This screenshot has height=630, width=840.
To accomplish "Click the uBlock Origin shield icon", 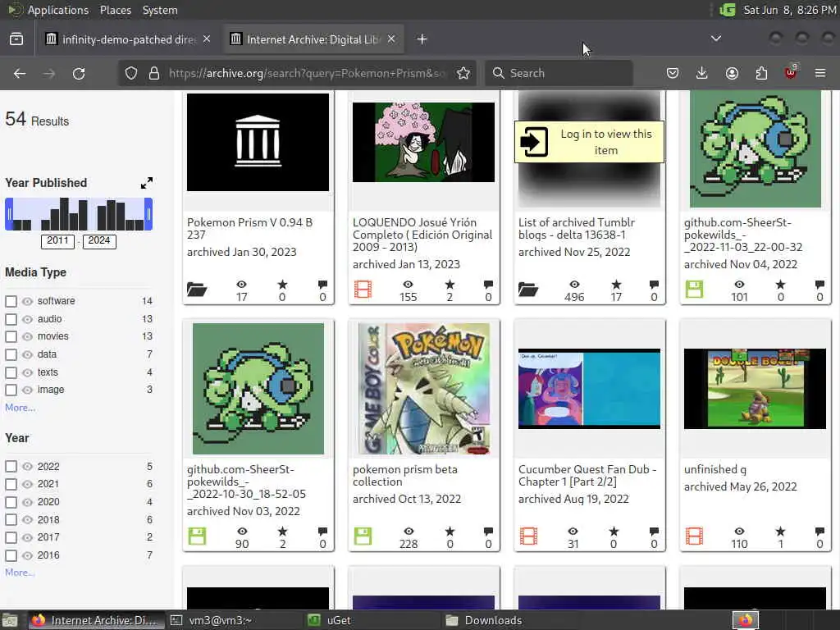I will (x=791, y=73).
